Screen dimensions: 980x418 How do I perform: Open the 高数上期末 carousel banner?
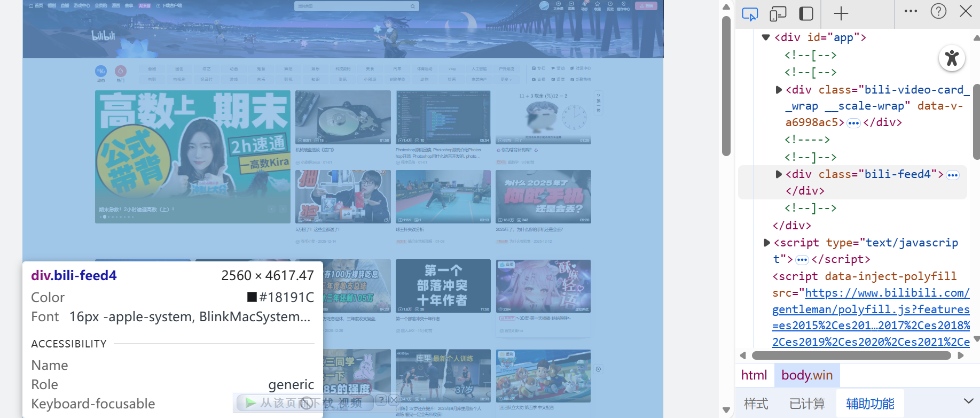coord(193,157)
